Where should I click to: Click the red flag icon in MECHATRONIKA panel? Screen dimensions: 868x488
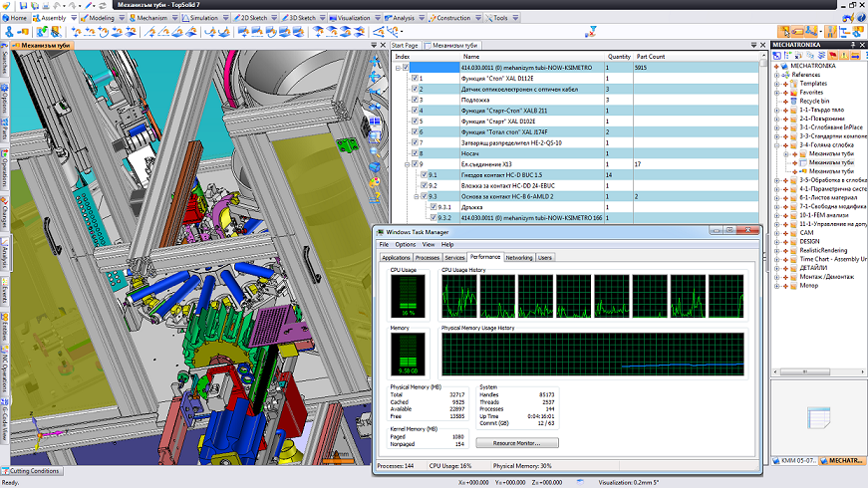click(x=833, y=56)
